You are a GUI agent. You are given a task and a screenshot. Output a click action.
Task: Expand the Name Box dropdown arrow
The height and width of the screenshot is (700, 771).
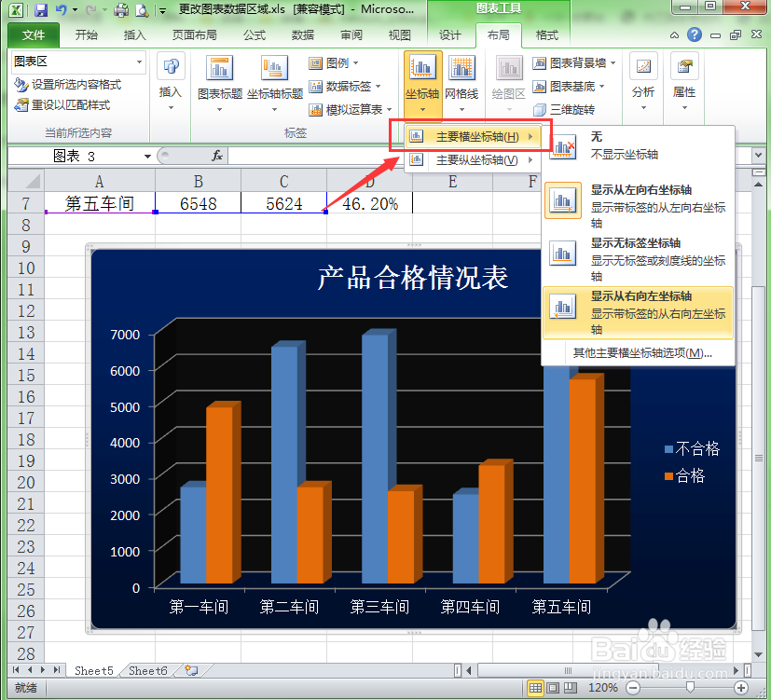[x=147, y=157]
